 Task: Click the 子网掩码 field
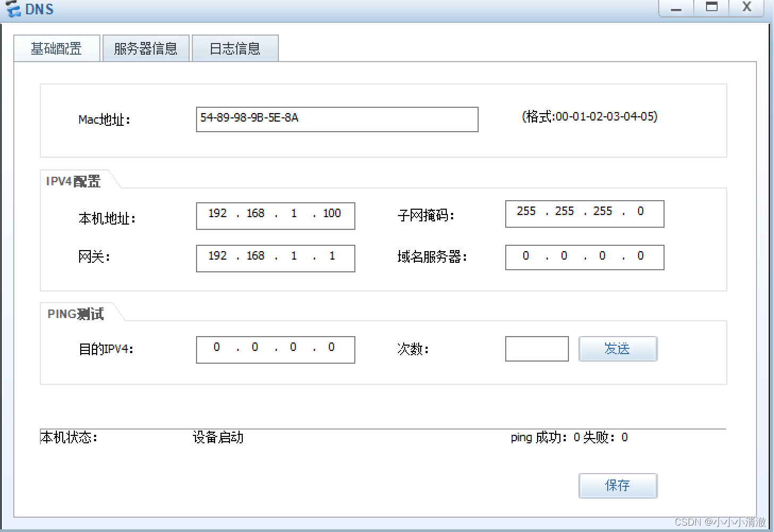click(585, 214)
